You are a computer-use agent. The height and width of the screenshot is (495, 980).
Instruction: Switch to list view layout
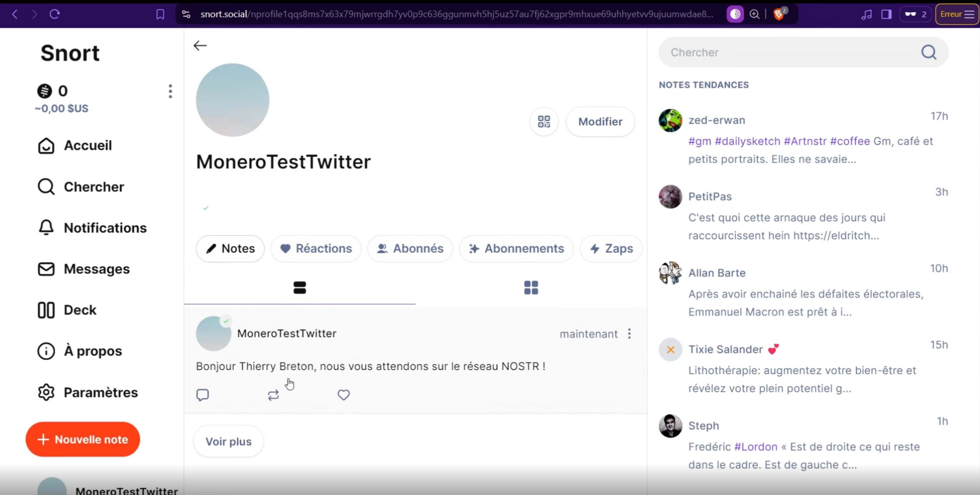click(x=300, y=288)
